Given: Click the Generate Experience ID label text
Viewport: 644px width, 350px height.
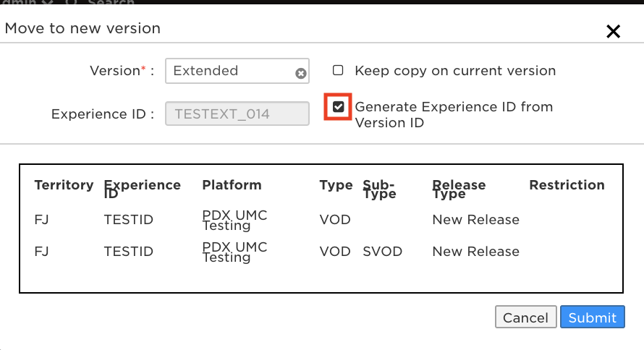Looking at the screenshot, I should [454, 114].
